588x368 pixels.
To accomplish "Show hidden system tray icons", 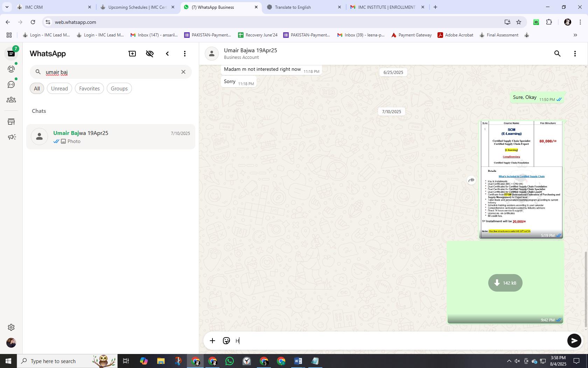I will (509, 361).
